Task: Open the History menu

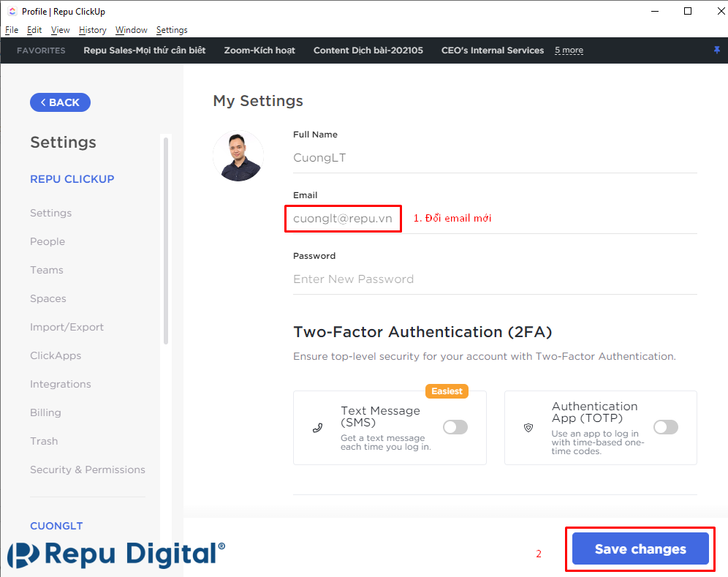Action: 92,30
